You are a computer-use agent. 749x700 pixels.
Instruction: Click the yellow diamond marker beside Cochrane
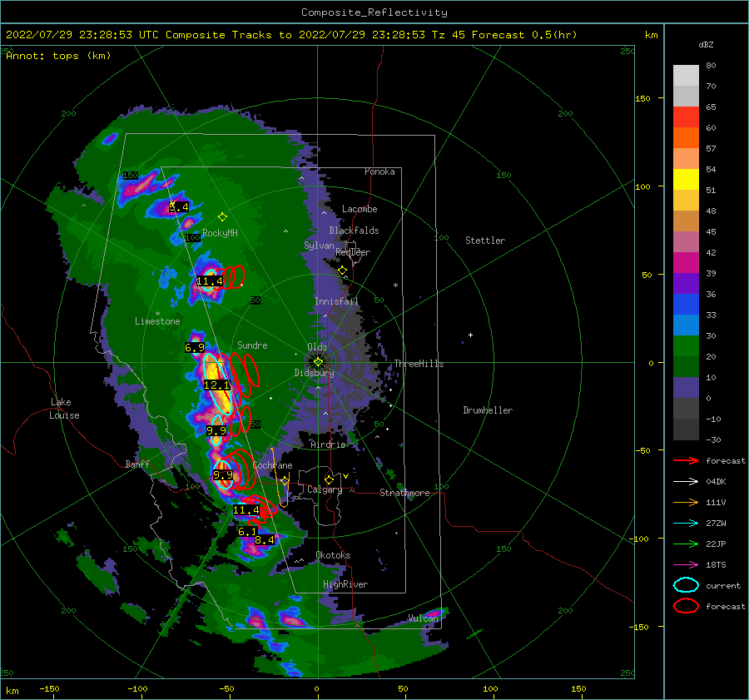point(285,480)
